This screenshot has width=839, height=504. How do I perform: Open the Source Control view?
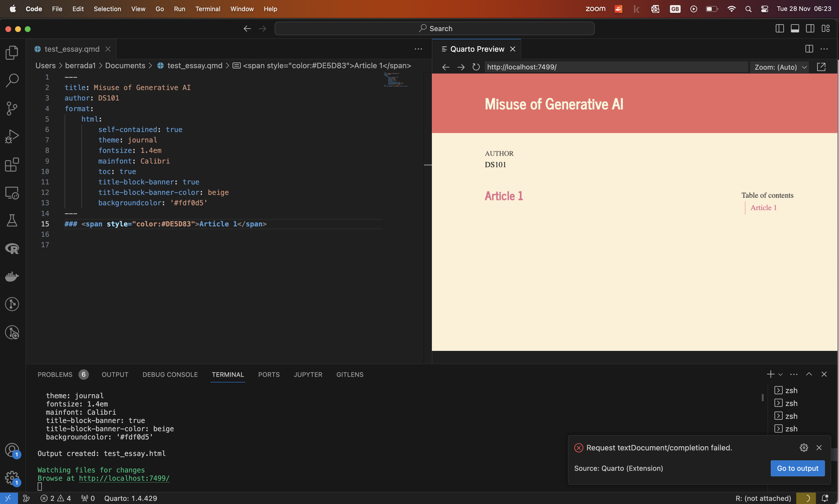tap(12, 108)
